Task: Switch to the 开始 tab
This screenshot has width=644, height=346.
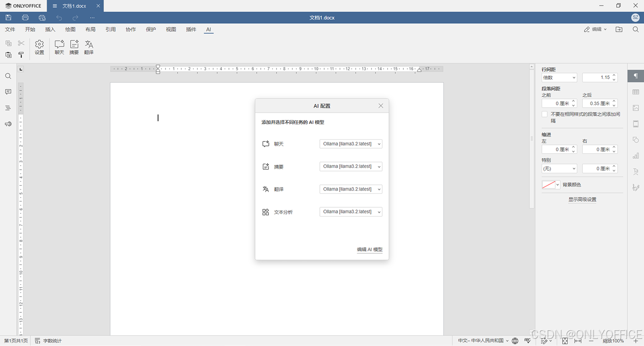Action: [30, 30]
